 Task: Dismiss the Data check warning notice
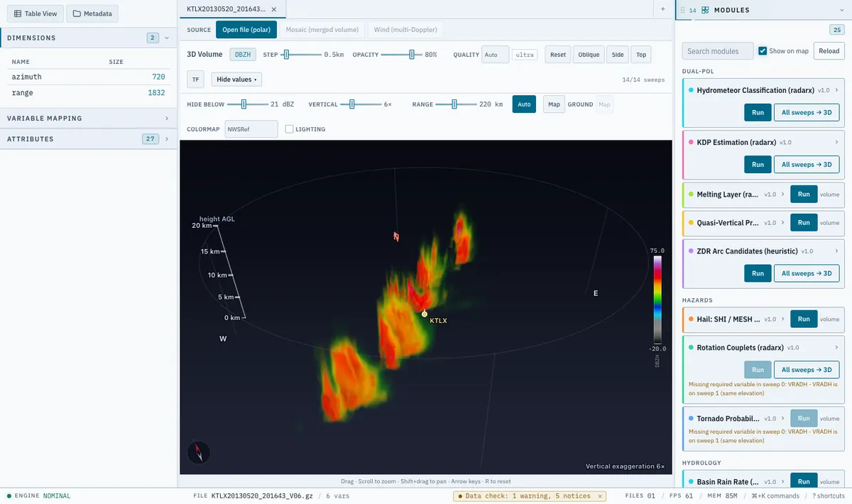[600, 496]
